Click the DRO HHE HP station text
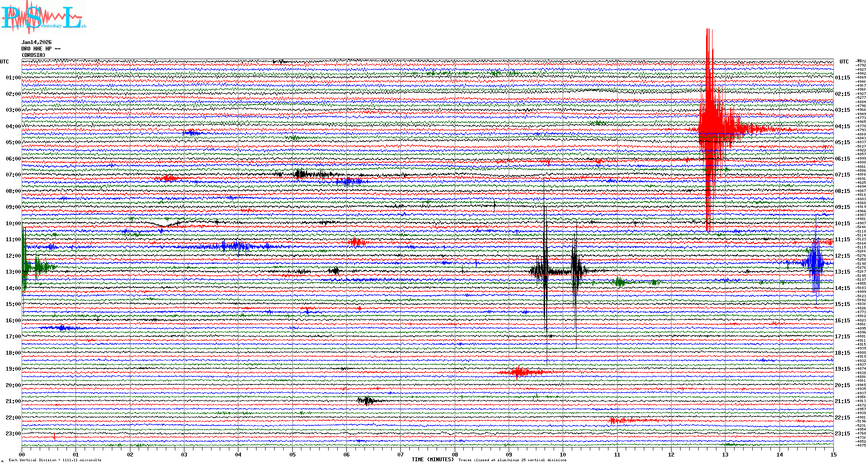The height and width of the screenshot is (466, 868). (x=41, y=49)
